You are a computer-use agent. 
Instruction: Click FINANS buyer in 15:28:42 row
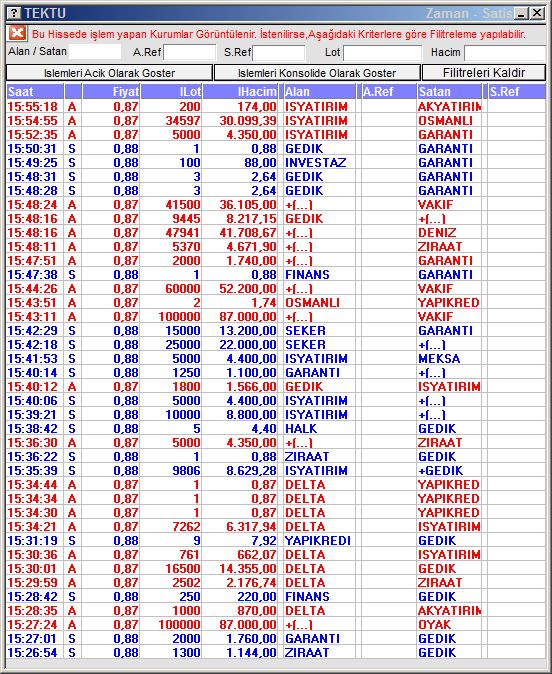[307, 597]
